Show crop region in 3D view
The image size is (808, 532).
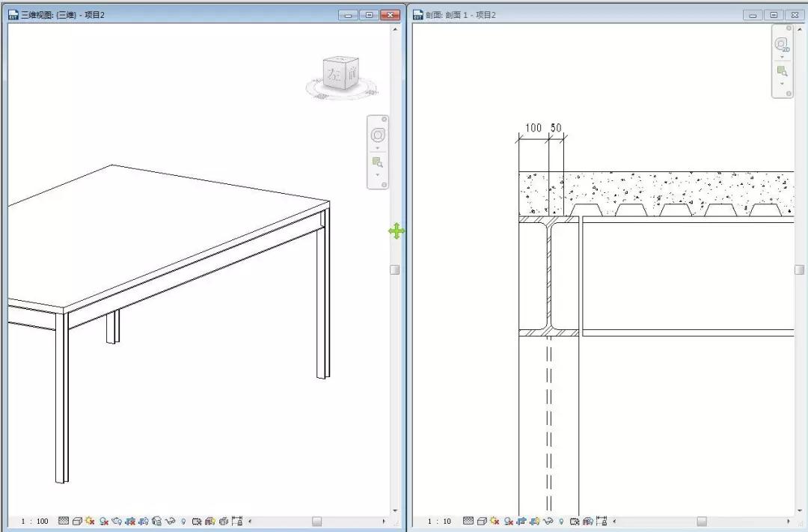click(x=144, y=522)
